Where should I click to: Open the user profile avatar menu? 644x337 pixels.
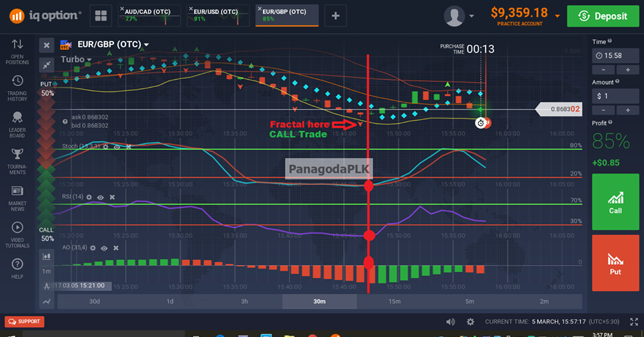pos(454,16)
